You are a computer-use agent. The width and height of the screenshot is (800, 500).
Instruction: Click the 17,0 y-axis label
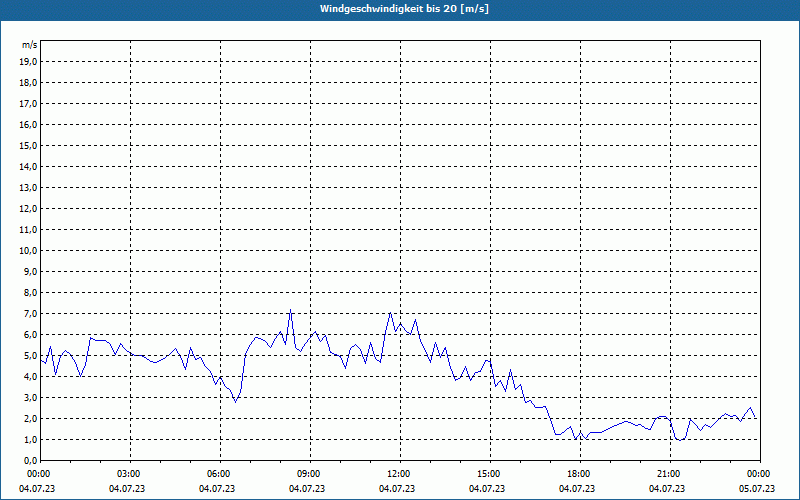28,104
